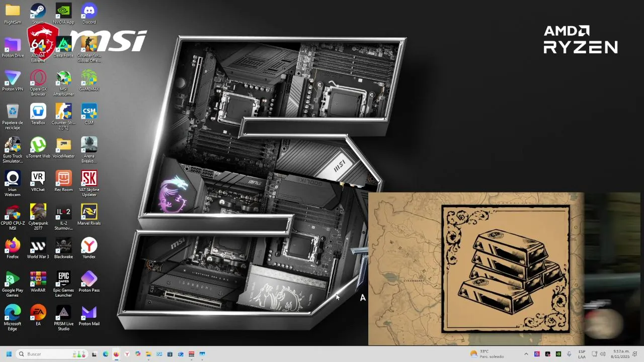644x362 pixels.
Task: Launch Discord desktop shortcut
Action: pos(89,14)
